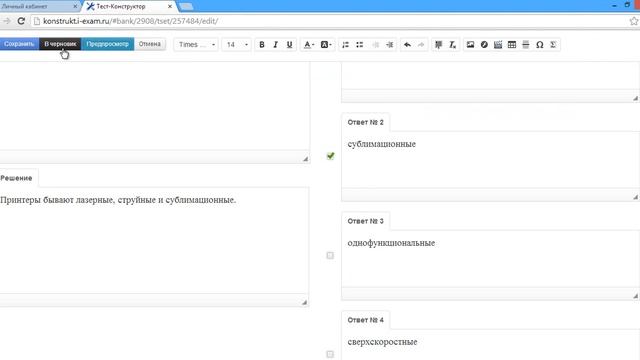Grab resize handle of Ответ № 3 editor
Viewport: 640px width, 360px height.
pos(636,296)
